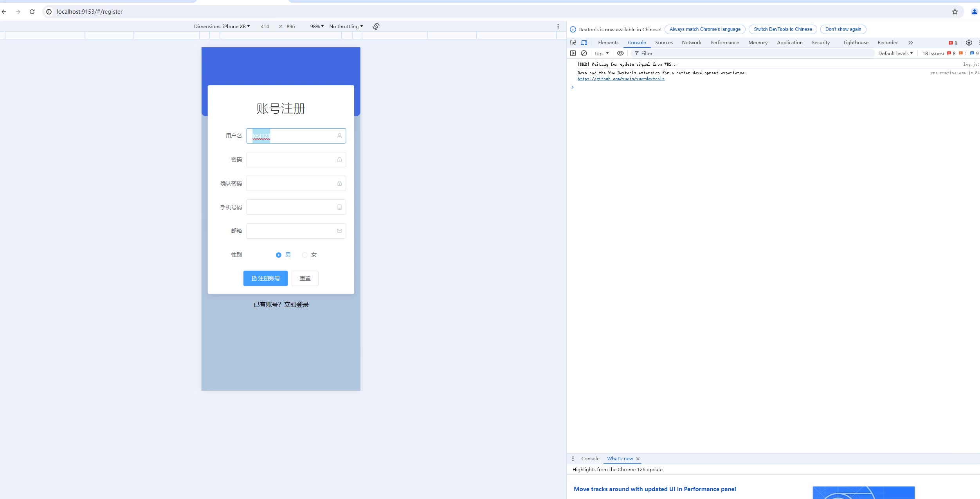
Task: Create a live expression with the eye icon
Action: click(x=620, y=53)
